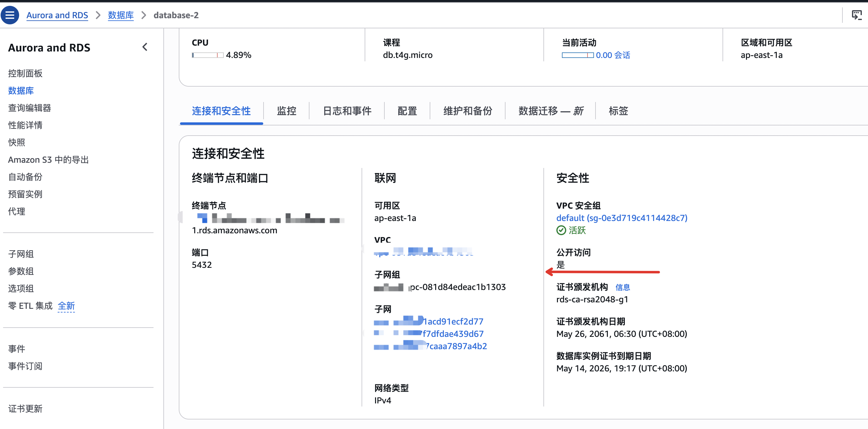Open the CloudShell icon at top right

pyautogui.click(x=857, y=15)
